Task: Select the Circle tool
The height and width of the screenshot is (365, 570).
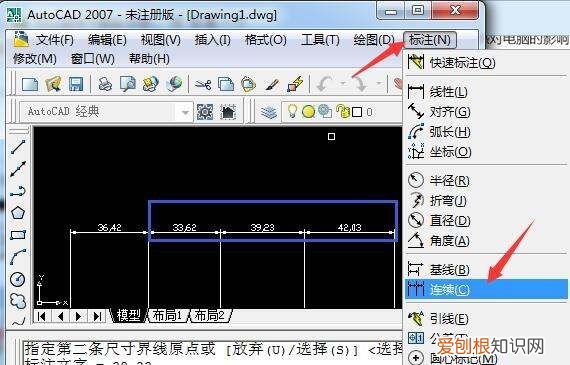Action: click(x=17, y=279)
